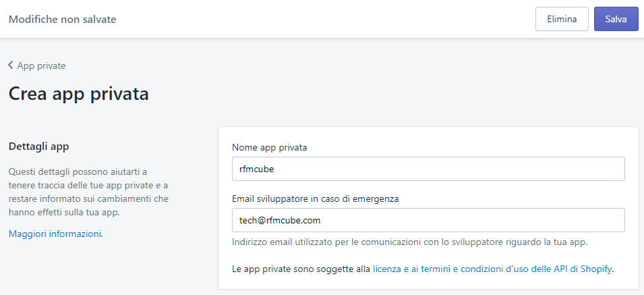Click the Indirizzo email utilizzato helper text
Viewport: 644px width, 295px height.
(410, 242)
